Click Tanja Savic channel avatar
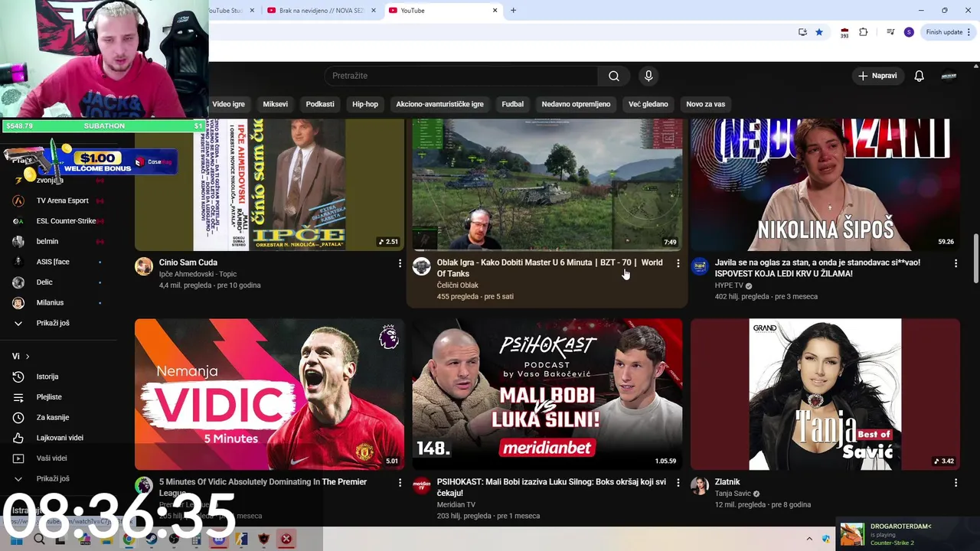Image resolution: width=980 pixels, height=551 pixels. tap(700, 486)
